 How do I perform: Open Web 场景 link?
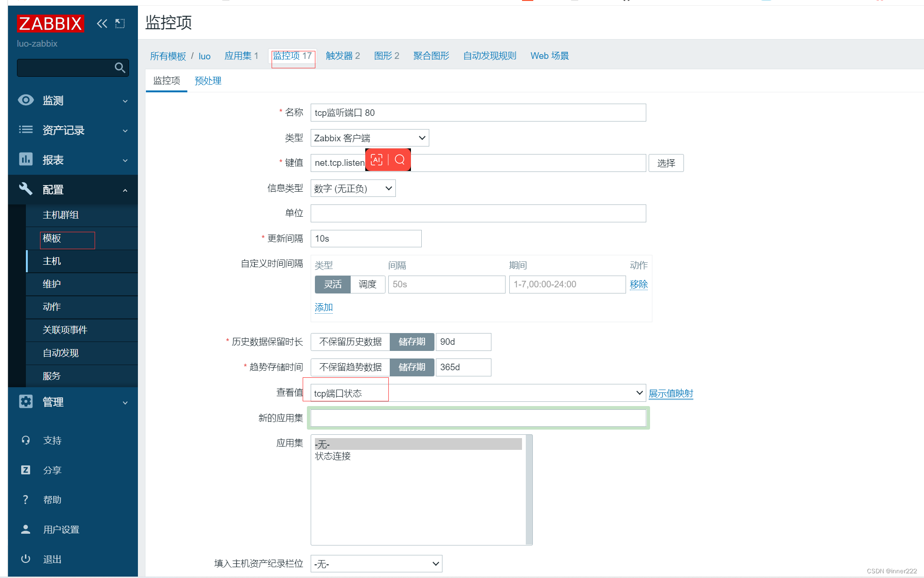(549, 56)
